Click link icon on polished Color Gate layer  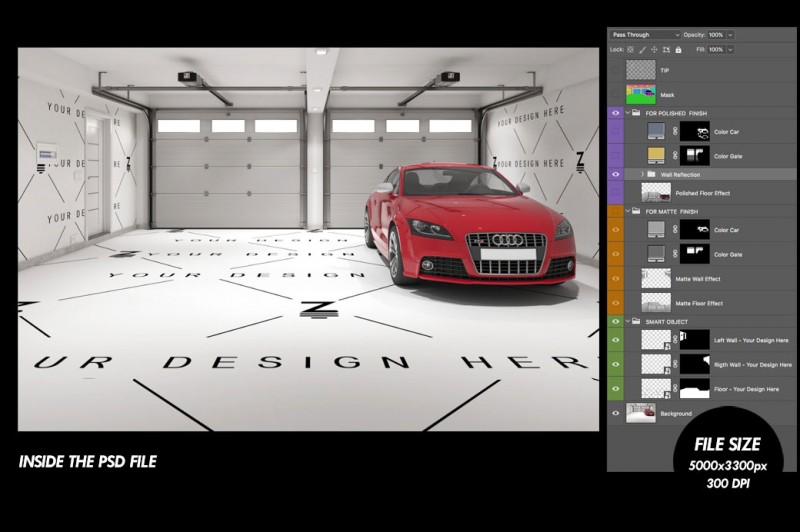[675, 156]
